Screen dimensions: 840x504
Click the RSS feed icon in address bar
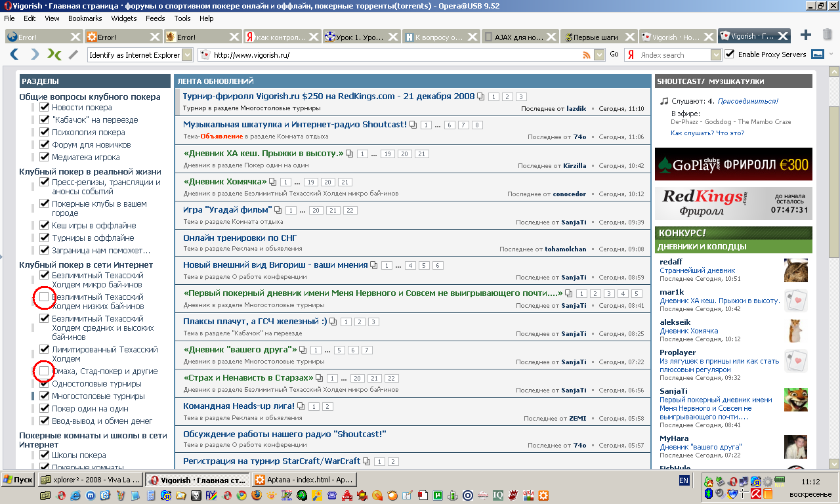tap(587, 55)
